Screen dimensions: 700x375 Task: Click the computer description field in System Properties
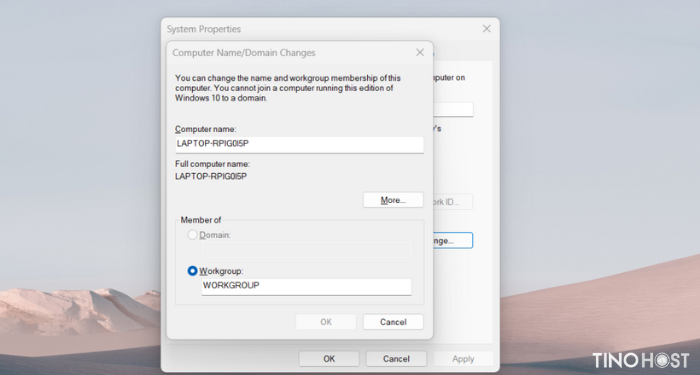[453, 109]
